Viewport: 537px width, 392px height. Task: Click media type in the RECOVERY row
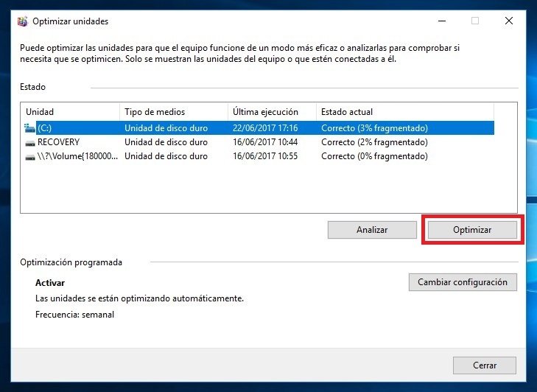tap(166, 142)
